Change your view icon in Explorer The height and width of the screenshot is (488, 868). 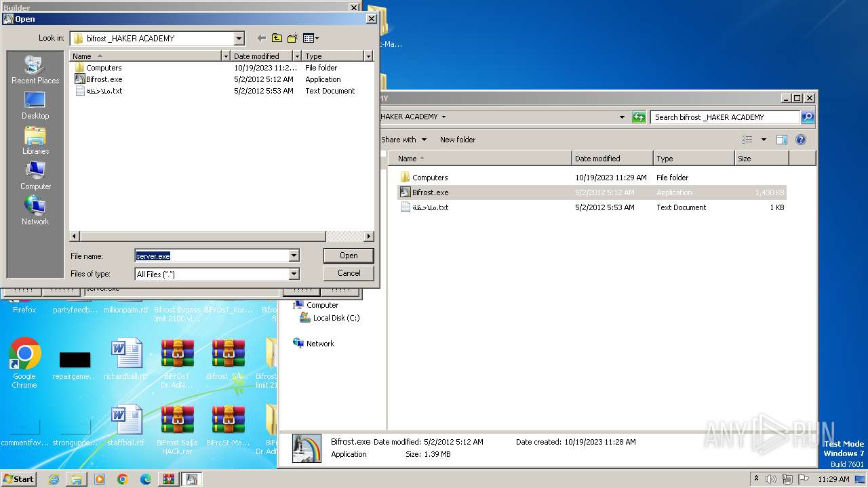pyautogui.click(x=747, y=140)
